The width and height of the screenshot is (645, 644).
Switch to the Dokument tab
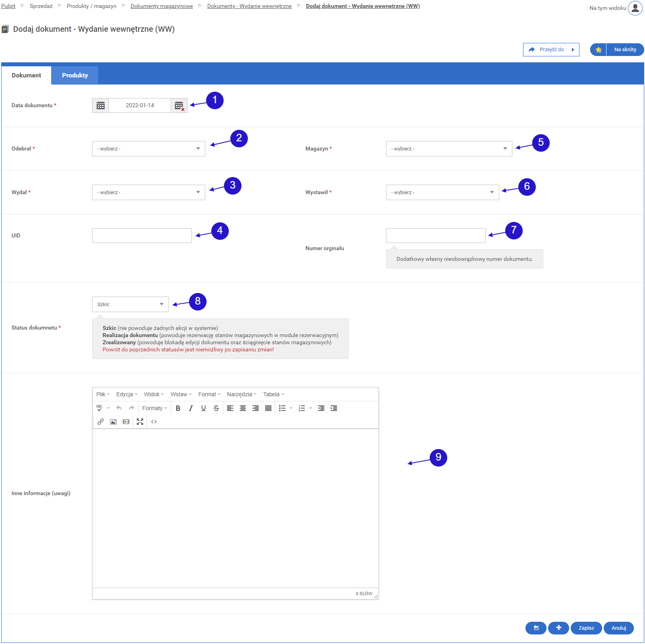pos(26,75)
